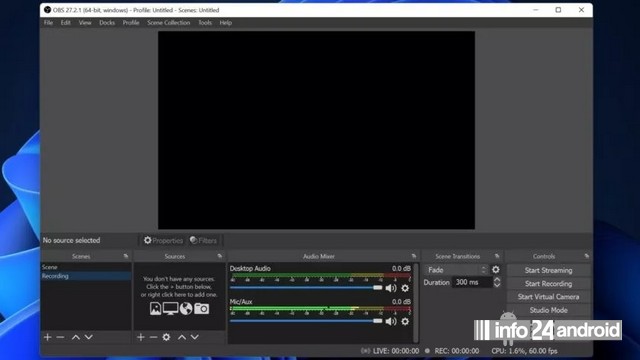This screenshot has height=360, width=640.
Task: Click the REC: 00:00:00 status text
Action: tap(457, 351)
